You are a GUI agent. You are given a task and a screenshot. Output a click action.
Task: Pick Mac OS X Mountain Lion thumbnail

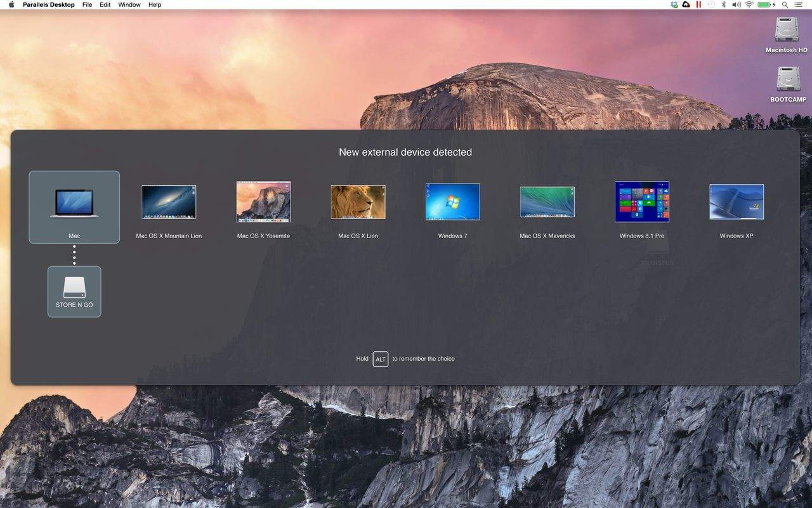(169, 202)
